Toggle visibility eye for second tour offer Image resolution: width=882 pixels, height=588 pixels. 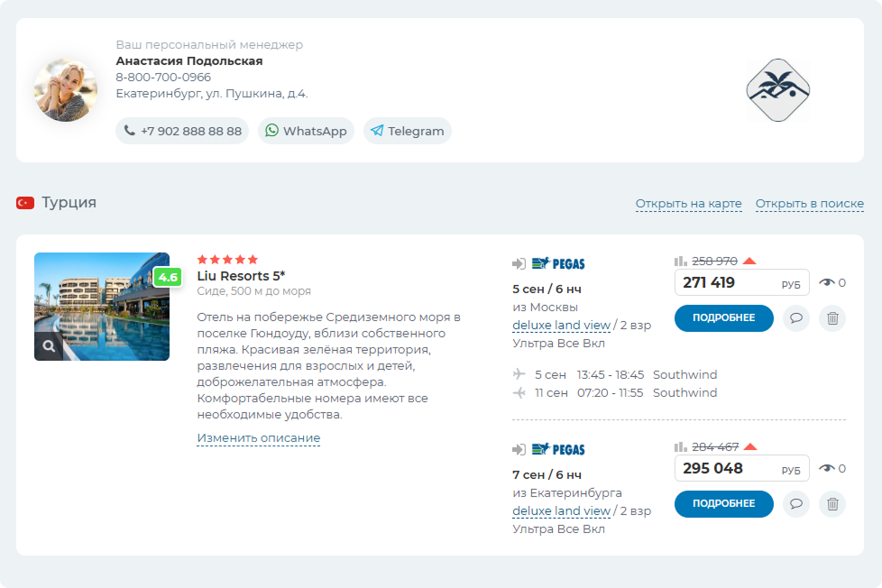pyautogui.click(x=827, y=468)
